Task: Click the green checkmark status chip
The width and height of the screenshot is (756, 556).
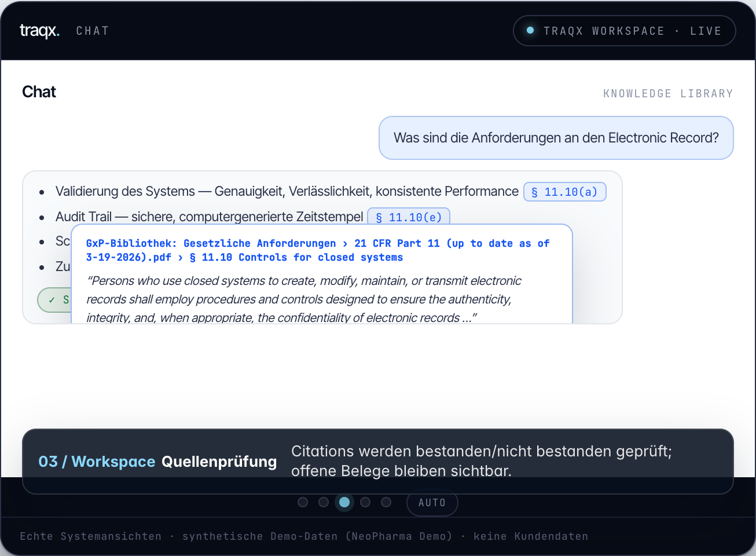Action: 54,299
